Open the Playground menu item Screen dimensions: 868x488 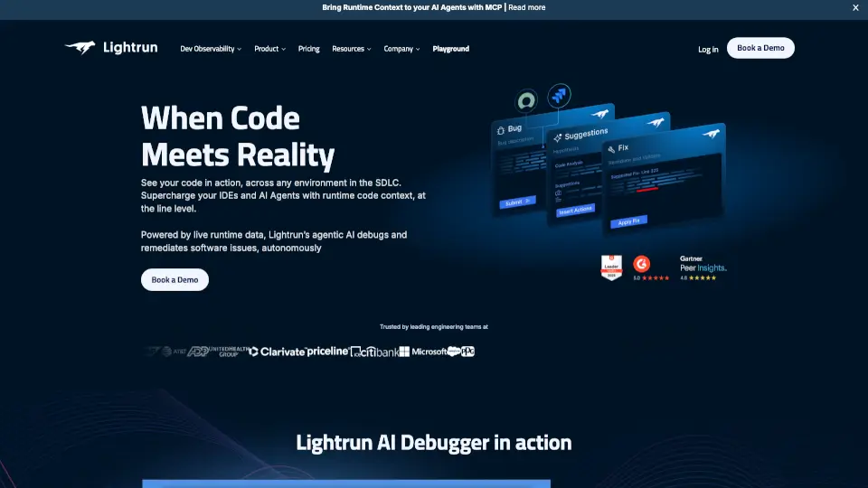450,49
